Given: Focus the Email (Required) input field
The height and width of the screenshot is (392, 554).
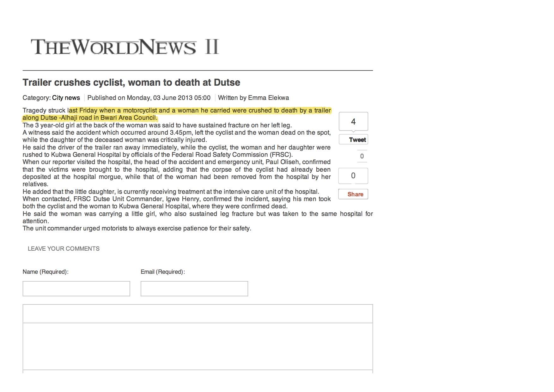Looking at the screenshot, I should click(x=194, y=289).
